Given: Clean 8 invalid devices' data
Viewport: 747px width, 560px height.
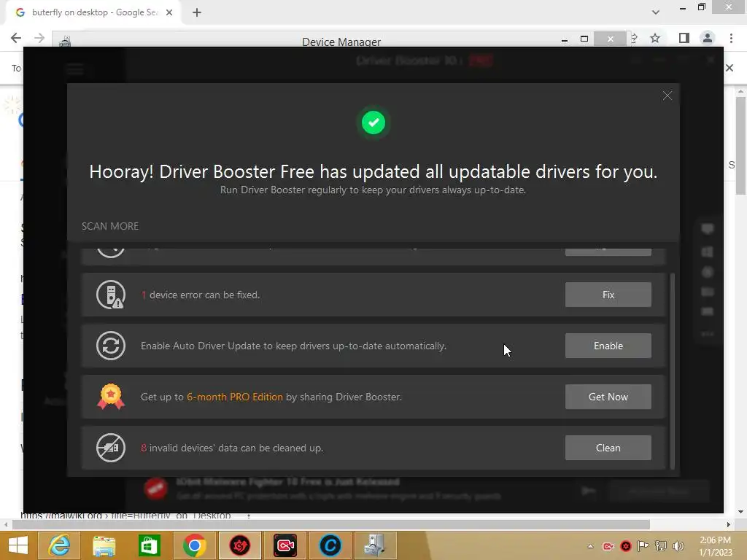Looking at the screenshot, I should (608, 448).
